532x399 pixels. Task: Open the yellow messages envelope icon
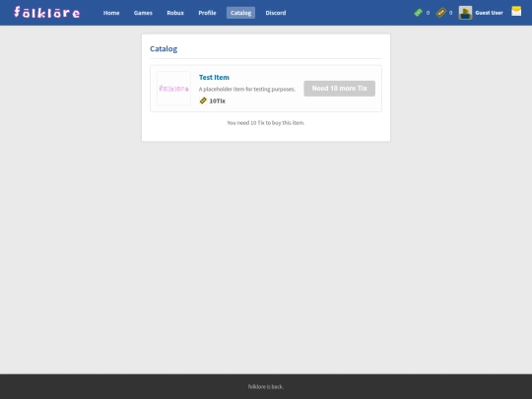(x=516, y=11)
